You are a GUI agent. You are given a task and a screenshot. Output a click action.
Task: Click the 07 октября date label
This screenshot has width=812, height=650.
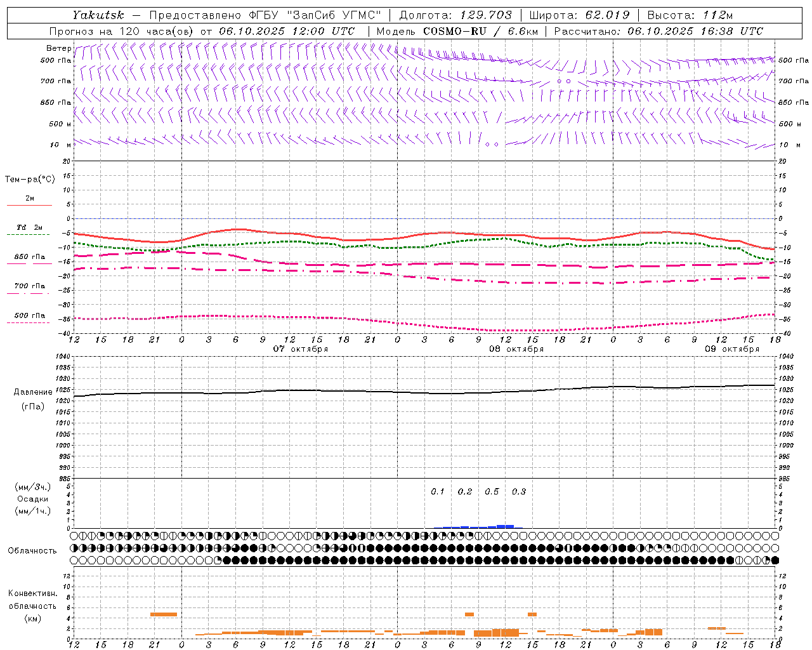coord(301,349)
